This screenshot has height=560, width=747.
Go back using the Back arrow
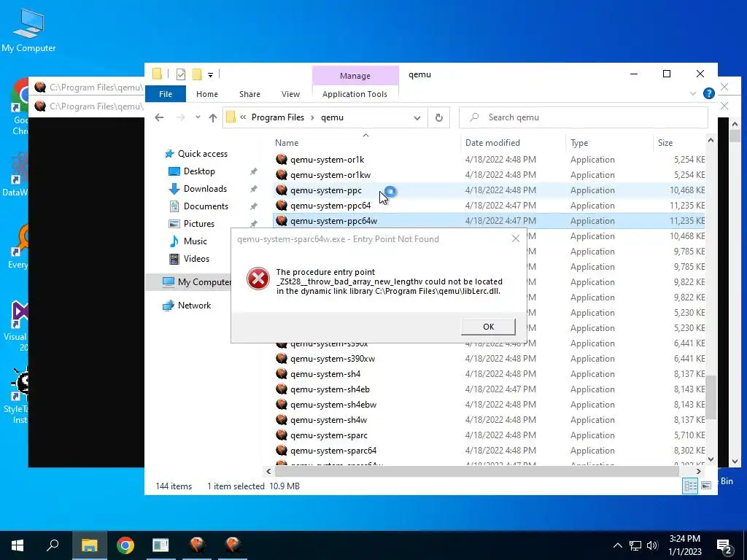(159, 117)
